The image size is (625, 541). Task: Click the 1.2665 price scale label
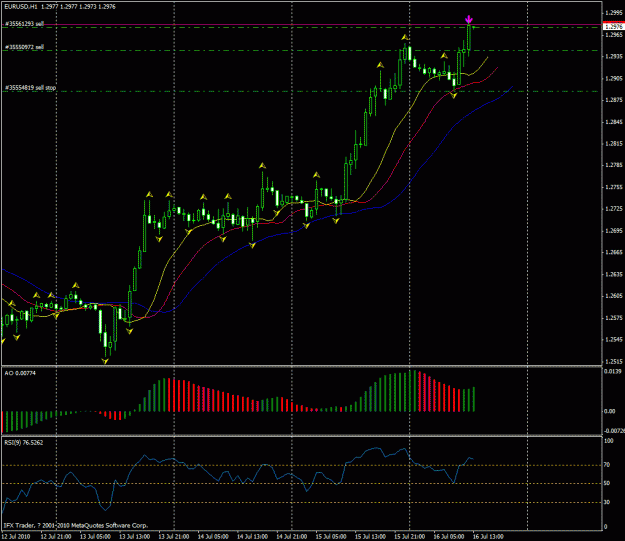[613, 252]
